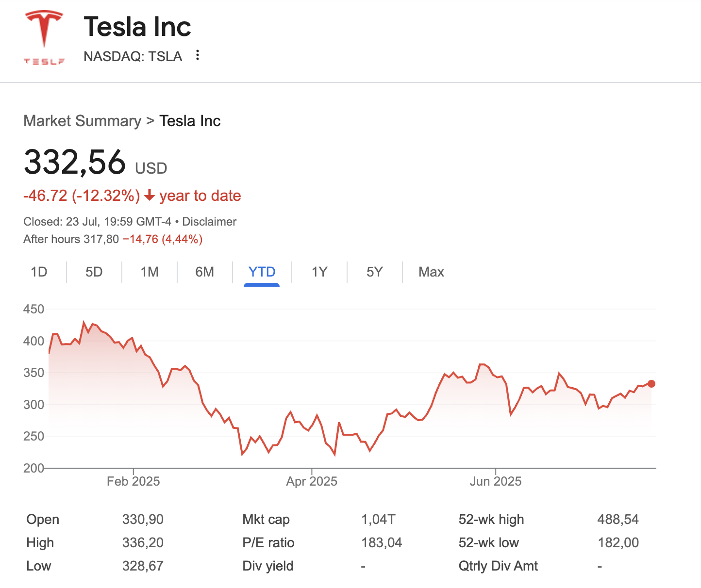Viewport: 701px width, 588px height.
Task: Switch to the 5D range tab
Action: point(94,272)
